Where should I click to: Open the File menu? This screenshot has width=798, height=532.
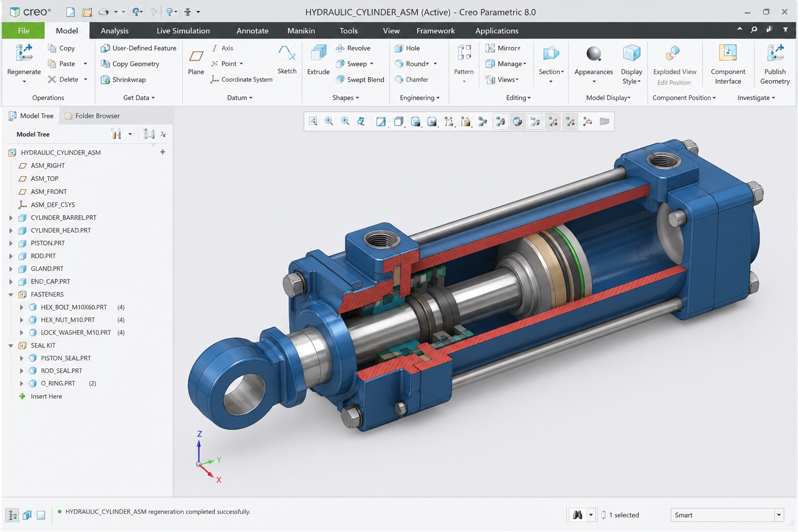pos(23,31)
